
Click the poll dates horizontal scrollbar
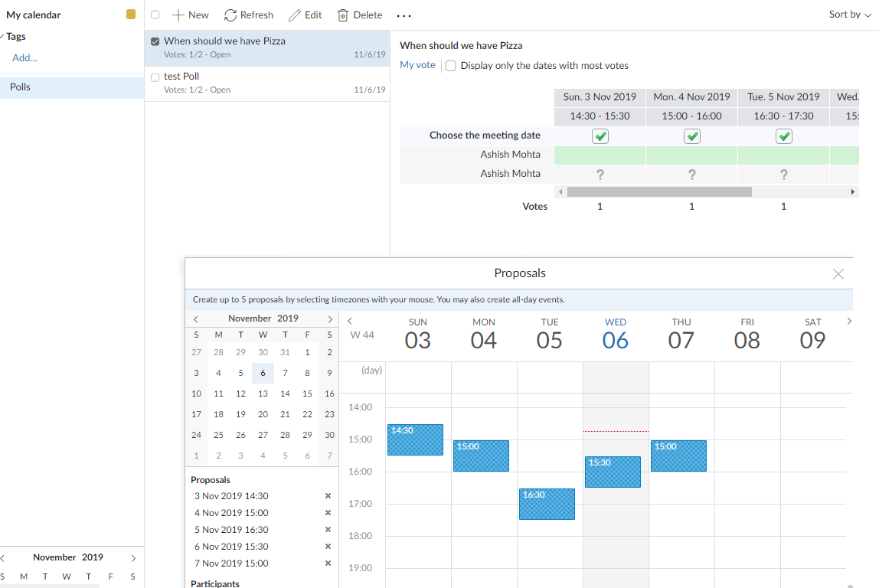coord(659,191)
